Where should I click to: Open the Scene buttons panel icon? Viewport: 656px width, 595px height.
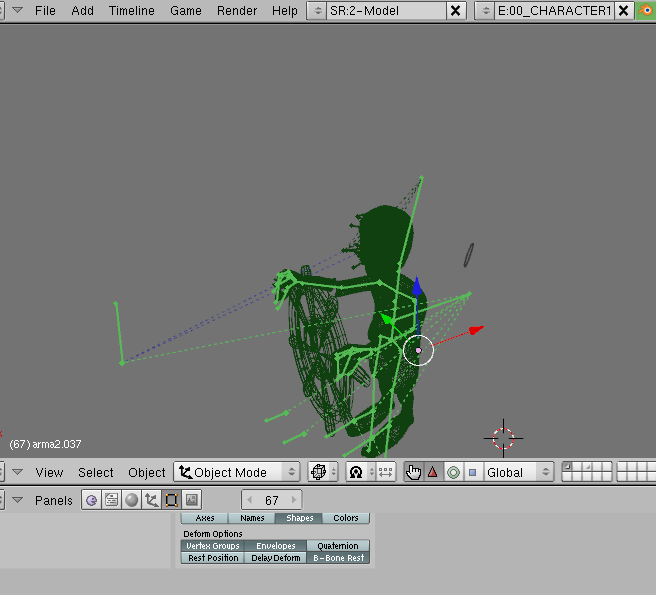pyautogui.click(x=192, y=500)
